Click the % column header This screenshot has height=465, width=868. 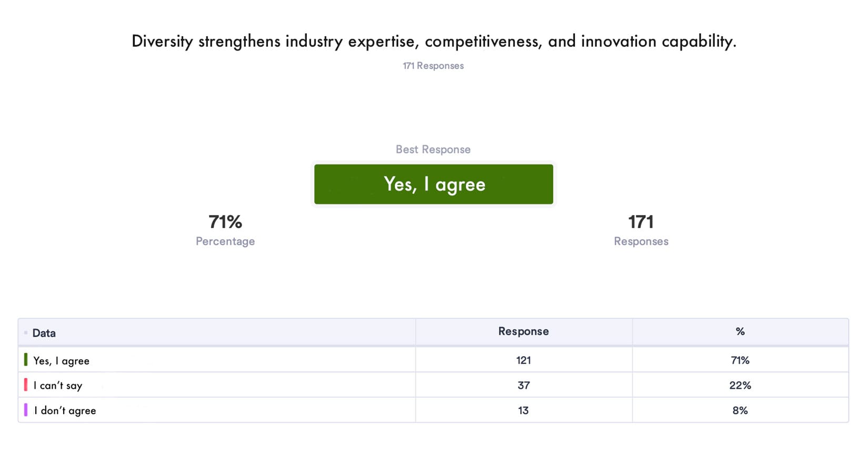click(x=740, y=331)
